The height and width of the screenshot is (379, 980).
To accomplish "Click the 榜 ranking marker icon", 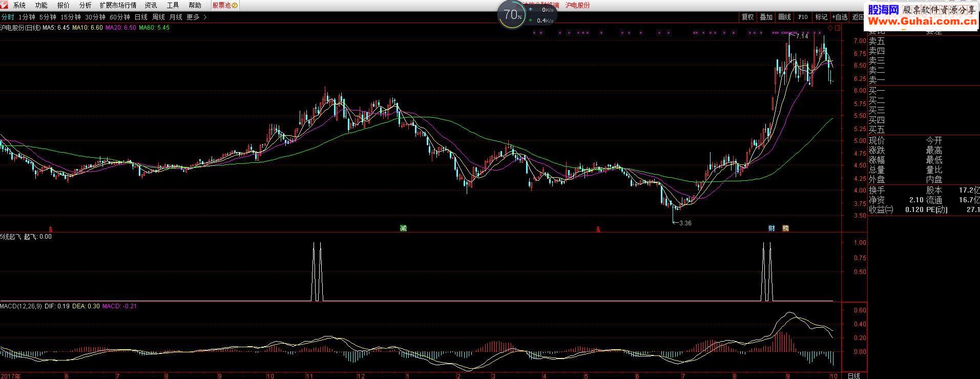I will click(785, 228).
